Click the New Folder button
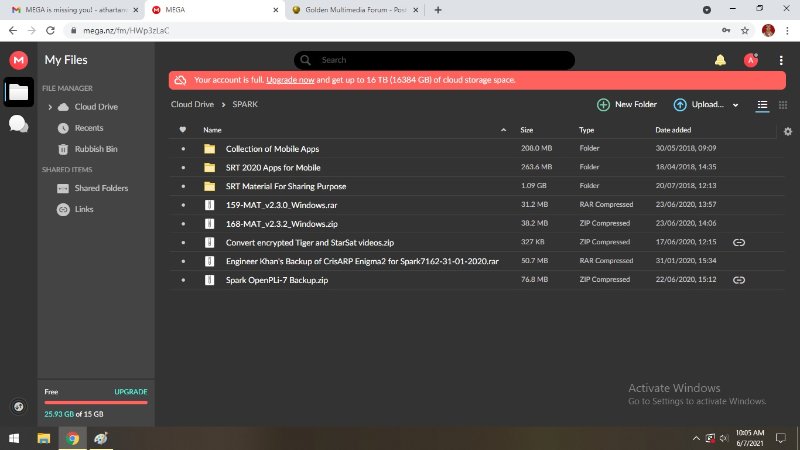Image resolution: width=800 pixels, height=450 pixels. (x=627, y=105)
